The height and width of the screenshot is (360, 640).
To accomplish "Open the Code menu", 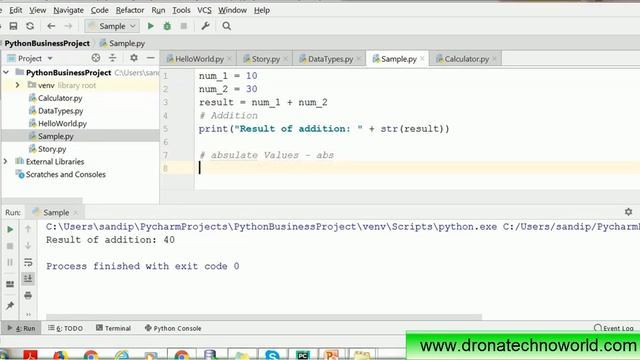I will click(99, 10).
